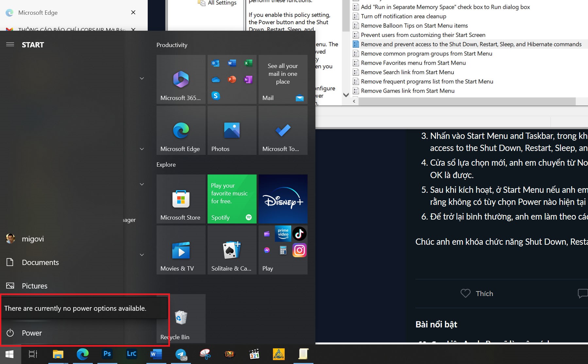Open Outlook in the Office tile folder
The image size is (588, 364).
215,63
